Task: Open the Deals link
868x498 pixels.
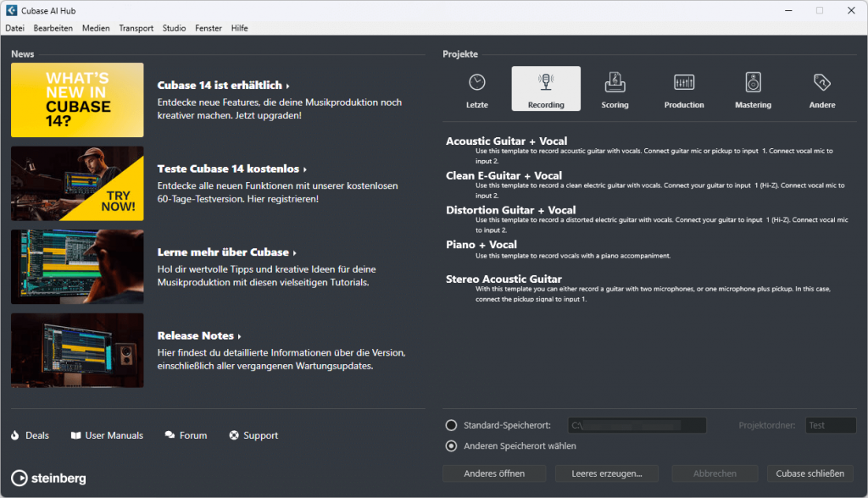Action: pyautogui.click(x=37, y=435)
